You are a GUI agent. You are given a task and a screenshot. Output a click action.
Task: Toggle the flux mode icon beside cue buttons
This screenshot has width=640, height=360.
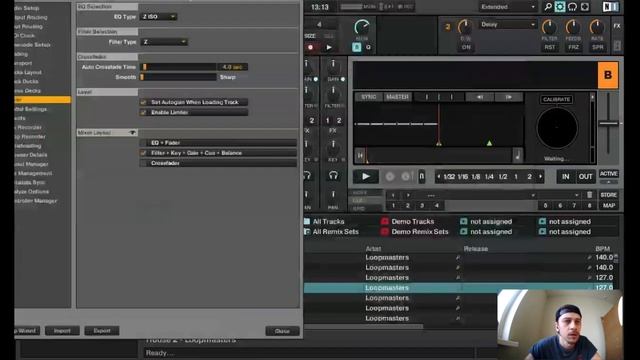pos(422,176)
